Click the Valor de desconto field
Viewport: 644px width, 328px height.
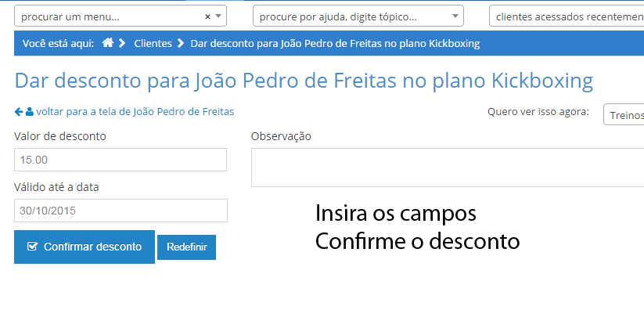click(121, 160)
